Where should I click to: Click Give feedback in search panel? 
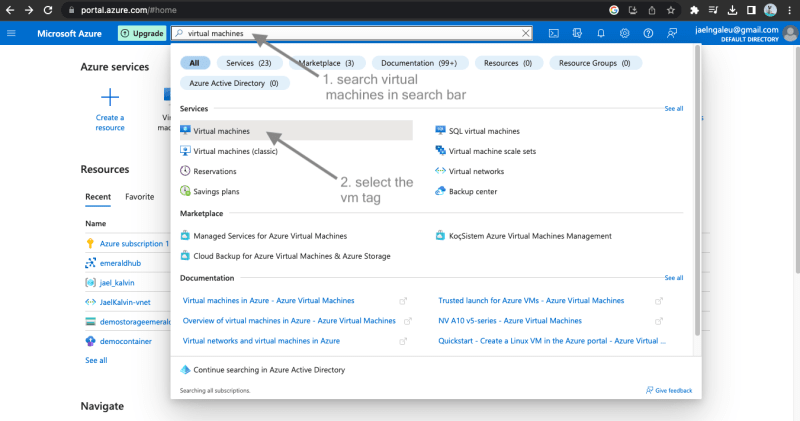click(x=669, y=390)
